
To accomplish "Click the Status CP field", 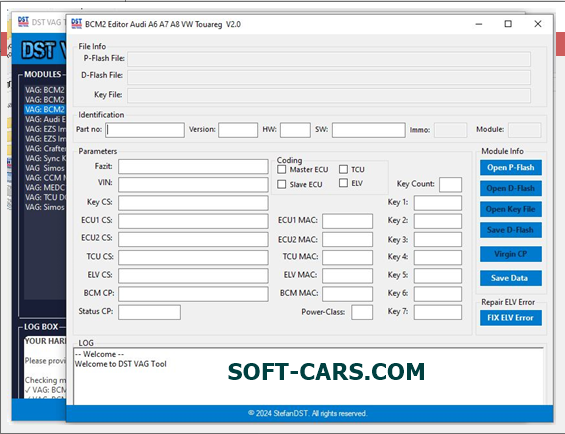I will (x=149, y=312).
